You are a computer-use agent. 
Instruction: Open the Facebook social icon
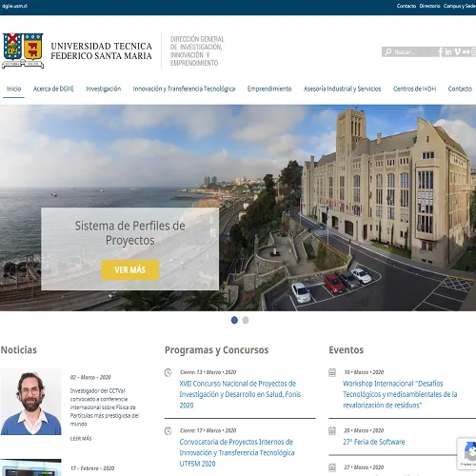click(441, 51)
